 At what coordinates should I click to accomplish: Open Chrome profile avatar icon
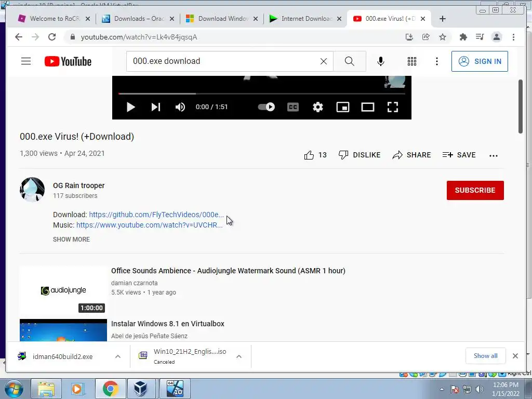pyautogui.click(x=497, y=37)
